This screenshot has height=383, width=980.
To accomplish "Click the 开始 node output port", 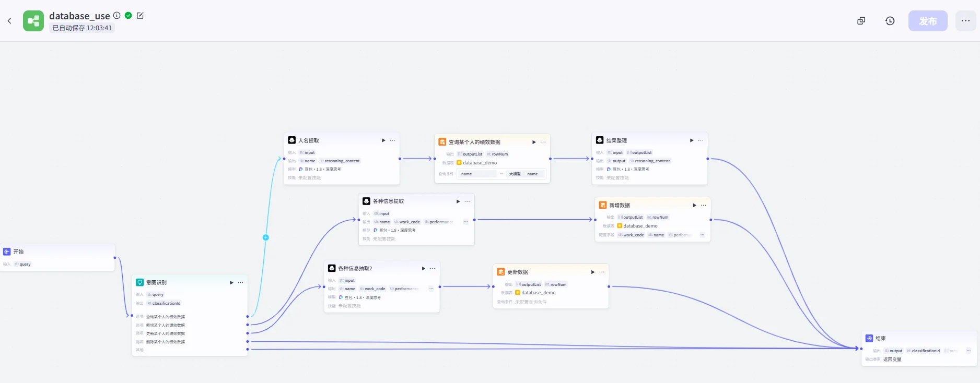I will tap(115, 258).
